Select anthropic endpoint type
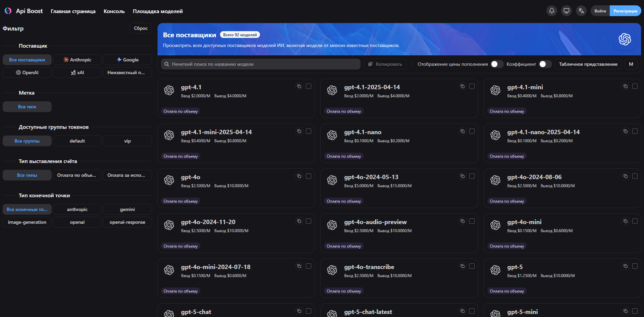The width and height of the screenshot is (644, 317). (77, 209)
